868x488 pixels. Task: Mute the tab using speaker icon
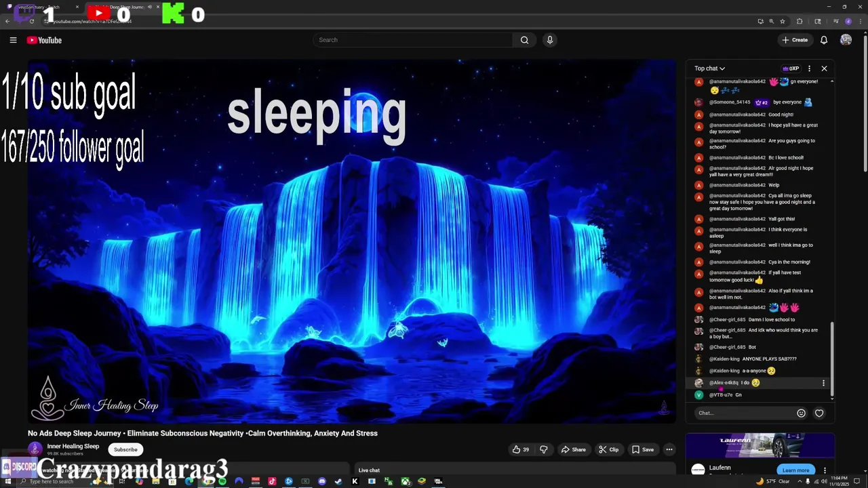pyautogui.click(x=149, y=7)
